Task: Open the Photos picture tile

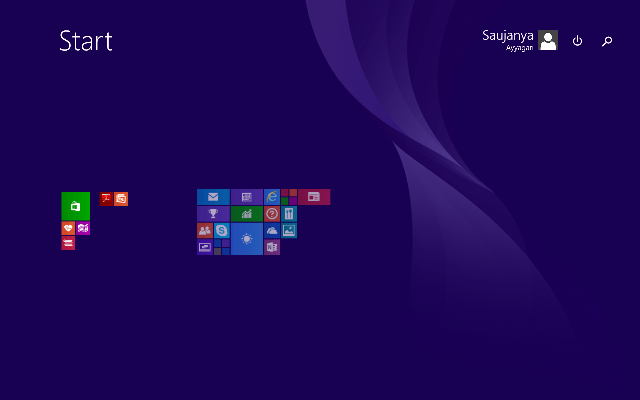Action: (289, 231)
